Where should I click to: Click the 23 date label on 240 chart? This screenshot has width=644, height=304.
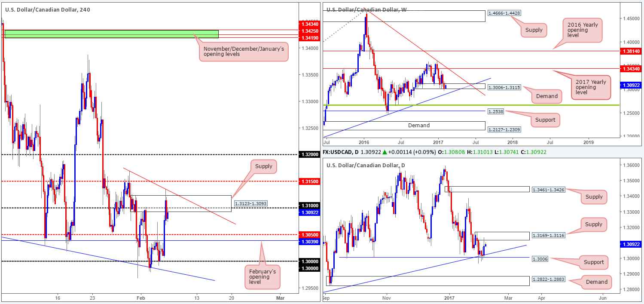[x=92, y=298]
